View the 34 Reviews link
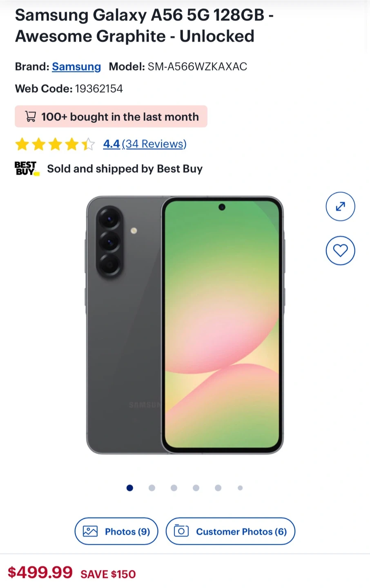Screen dimensions: 370x588 (154, 144)
